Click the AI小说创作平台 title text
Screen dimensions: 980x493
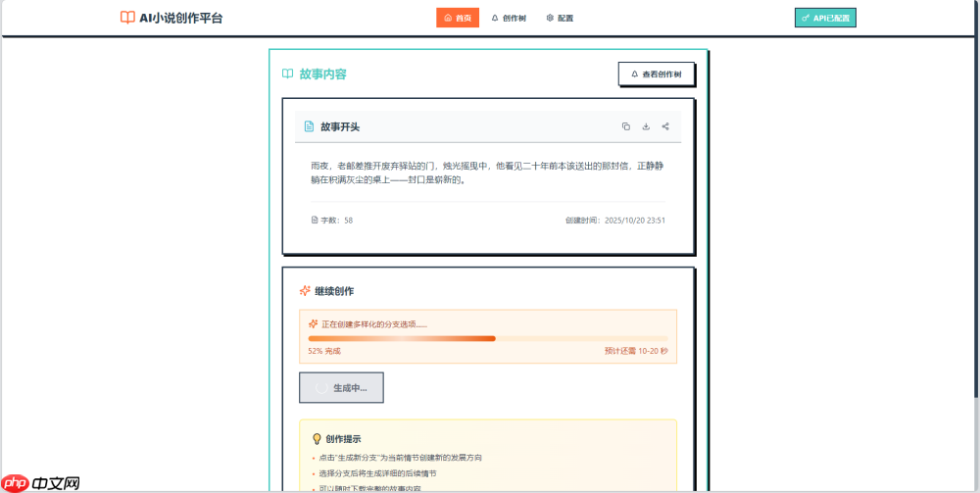point(180,18)
